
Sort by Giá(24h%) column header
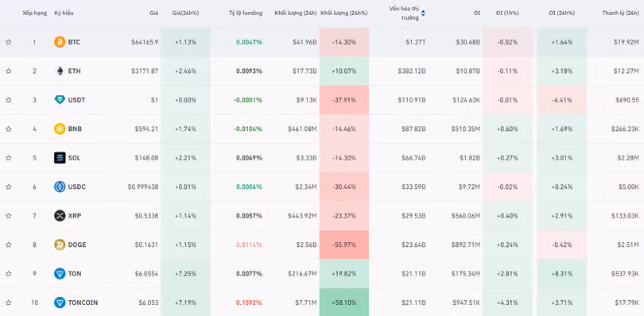point(185,13)
